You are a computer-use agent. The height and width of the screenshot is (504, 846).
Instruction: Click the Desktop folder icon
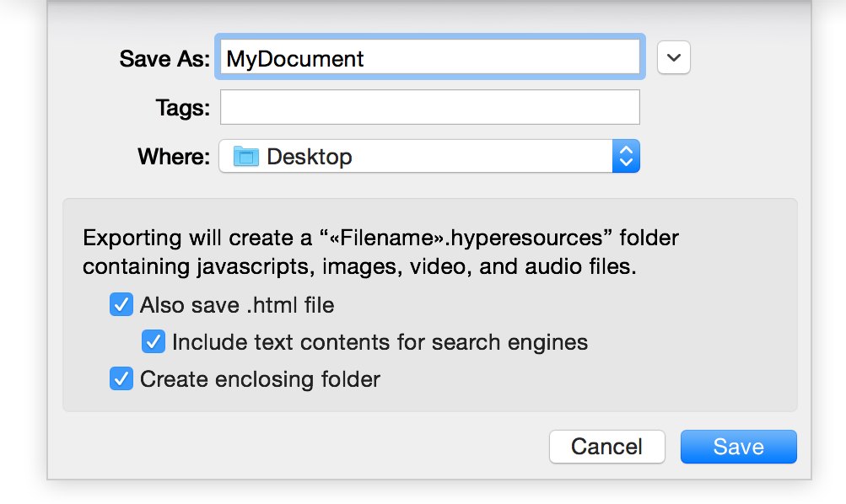245,157
